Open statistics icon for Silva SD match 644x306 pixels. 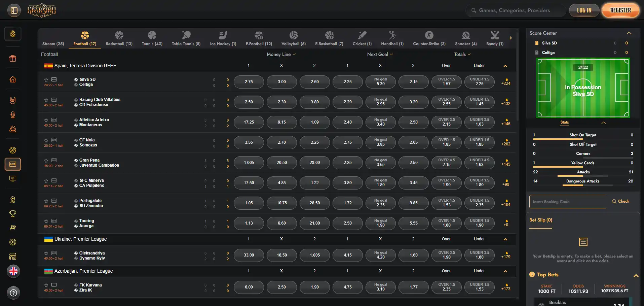pyautogui.click(x=54, y=79)
